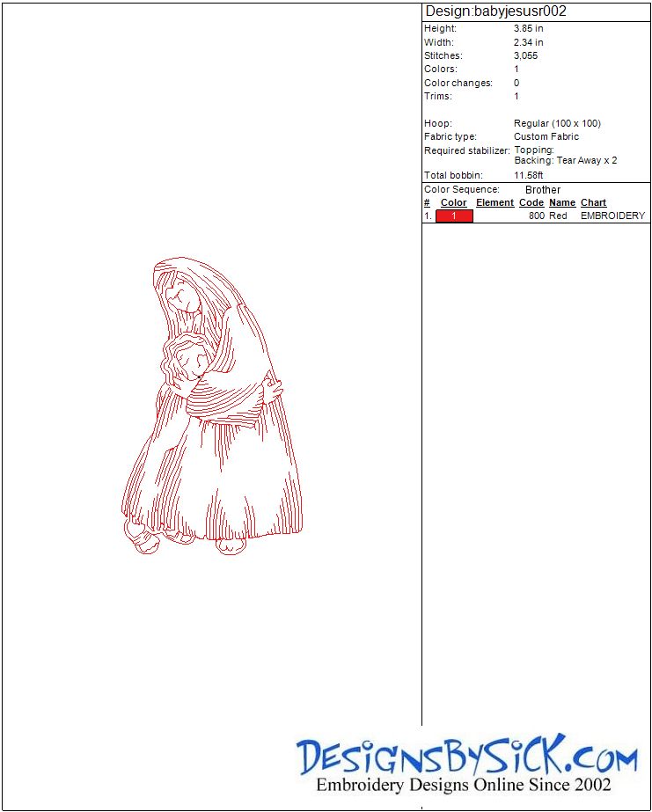This screenshot has height=812, width=652.
Task: Click the 'Chart' column header
Action: click(593, 202)
